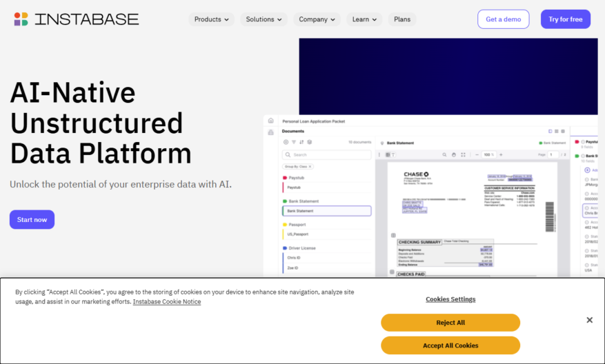Click the home icon in app sidebar
The height and width of the screenshot is (364, 605).
coord(271,121)
